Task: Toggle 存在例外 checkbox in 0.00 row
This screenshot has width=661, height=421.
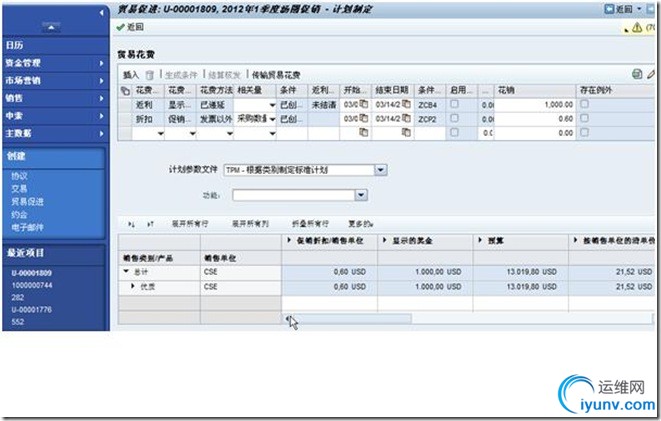Action: click(x=584, y=132)
